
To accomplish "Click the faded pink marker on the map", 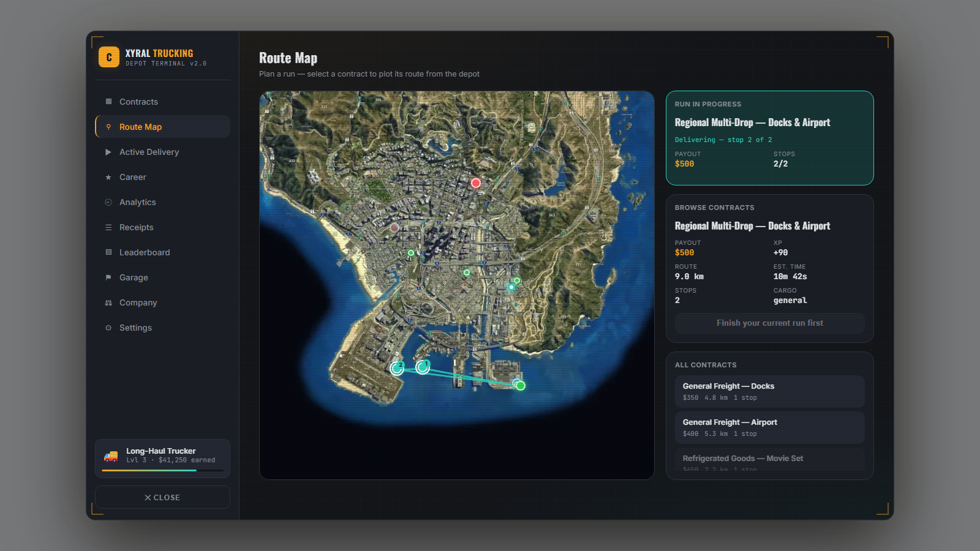I will click(x=394, y=227).
